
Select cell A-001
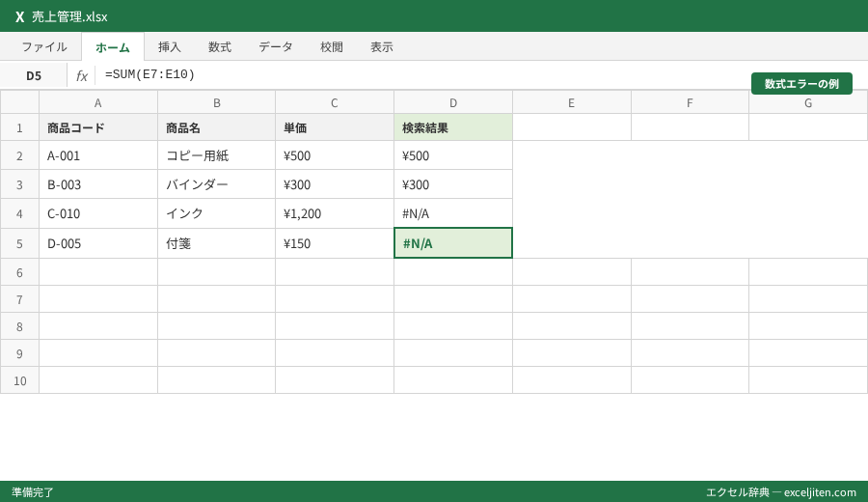[98, 155]
